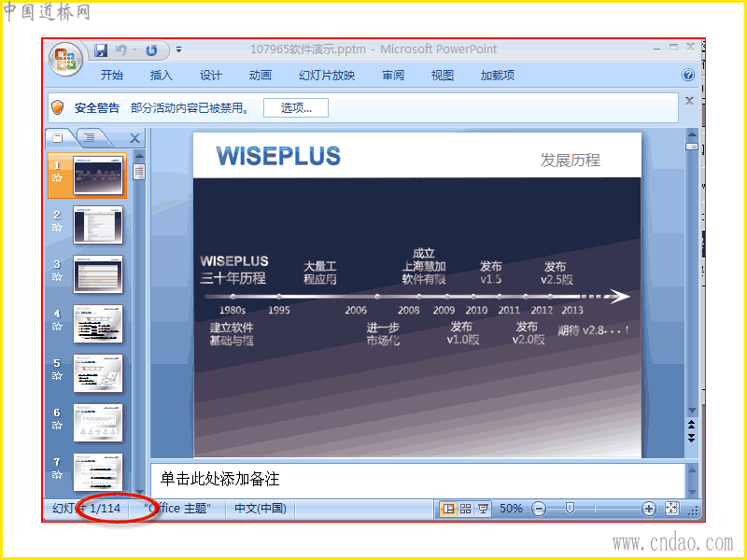Viewport: 747px width, 560px height.
Task: Select slide 4 thumbnail
Action: pyautogui.click(x=98, y=324)
